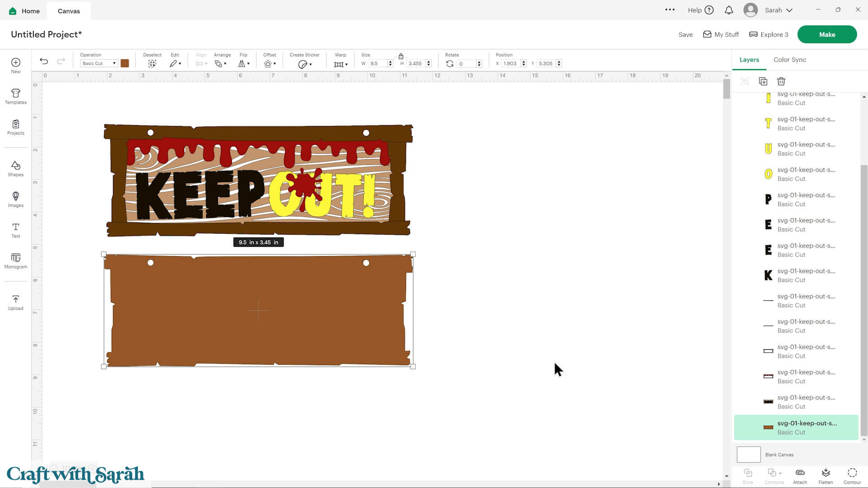Open the brown operation color swatch
This screenshot has height=488, width=868.
[125, 64]
